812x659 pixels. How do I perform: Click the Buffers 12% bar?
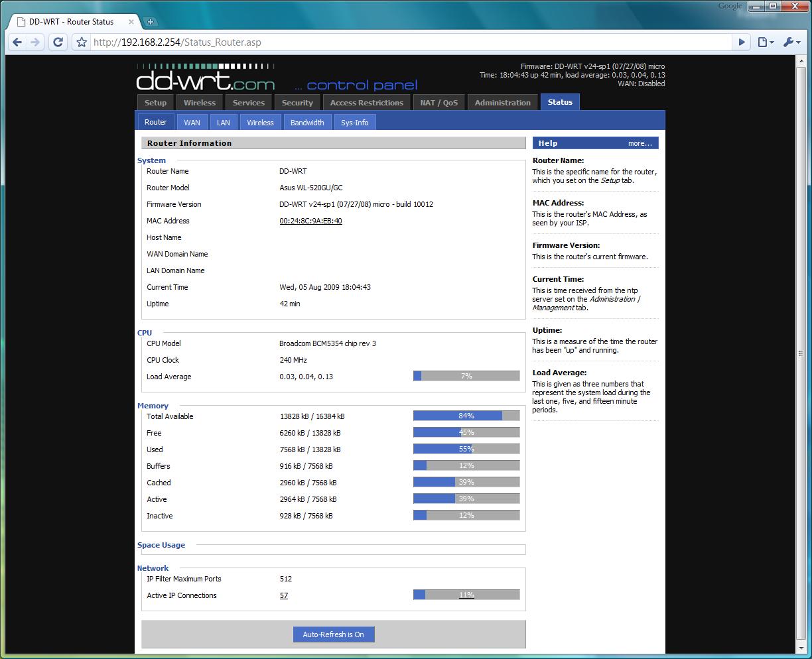pos(466,465)
